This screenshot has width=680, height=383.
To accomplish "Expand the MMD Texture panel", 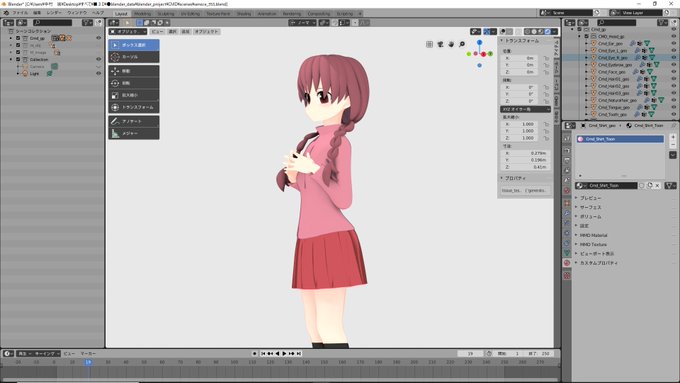I will [592, 245].
